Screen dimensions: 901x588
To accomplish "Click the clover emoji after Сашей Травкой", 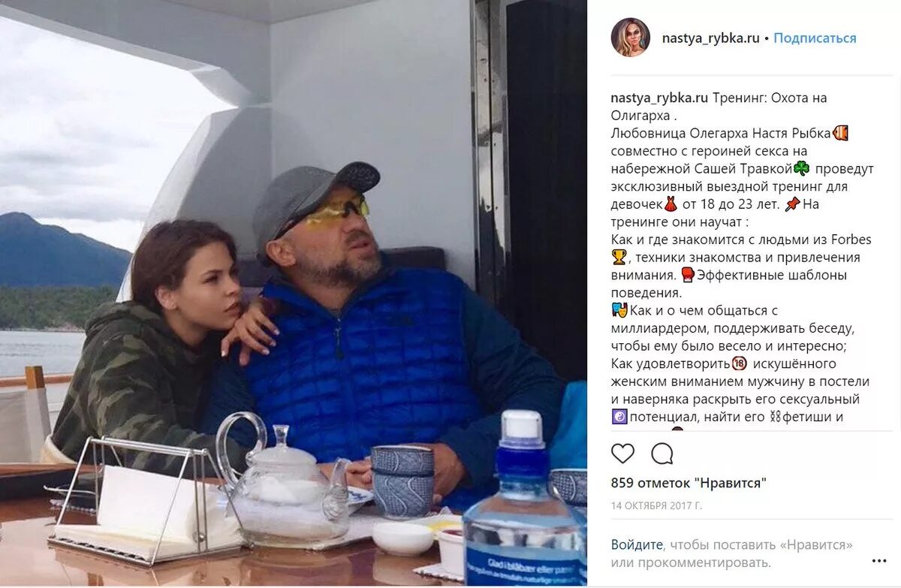I will [x=802, y=169].
